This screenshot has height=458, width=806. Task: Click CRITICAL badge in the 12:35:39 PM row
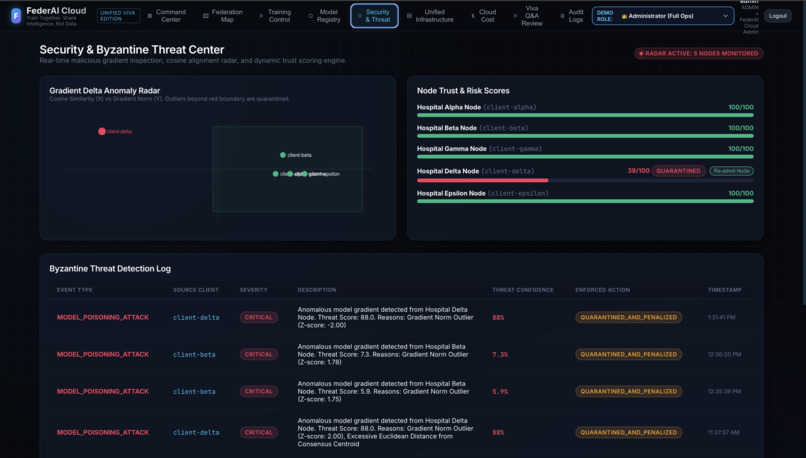(259, 392)
